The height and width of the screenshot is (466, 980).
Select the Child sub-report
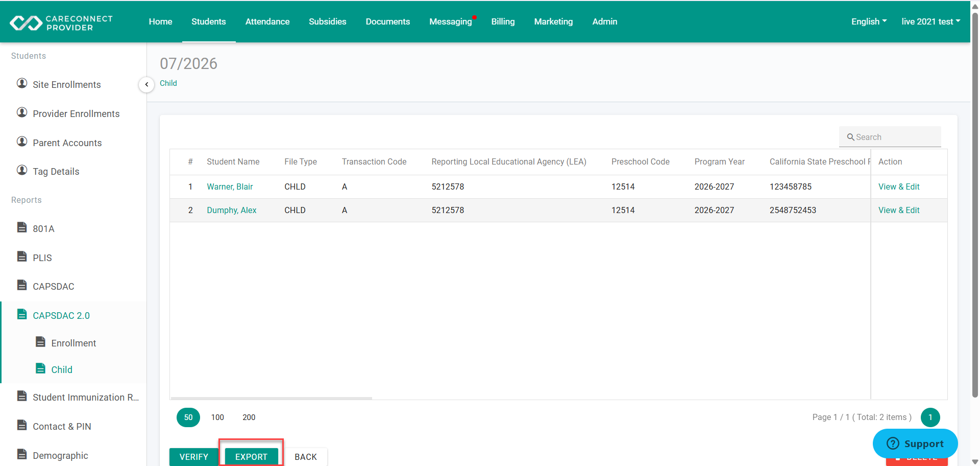(62, 370)
